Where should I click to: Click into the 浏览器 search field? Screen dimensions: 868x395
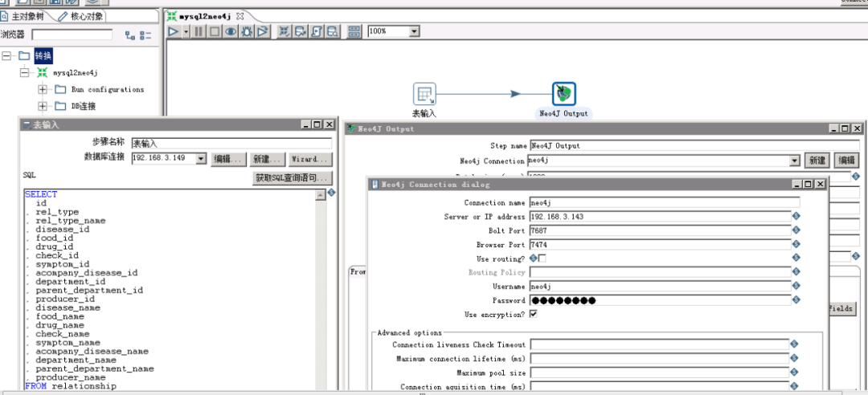point(72,35)
